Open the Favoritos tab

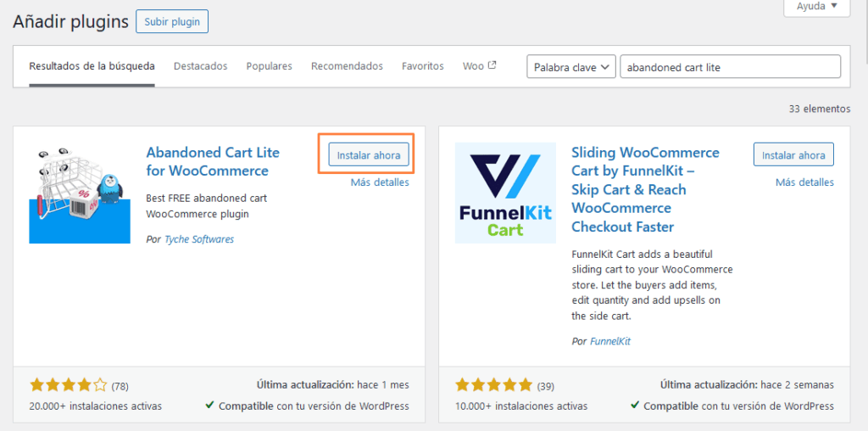pos(423,66)
